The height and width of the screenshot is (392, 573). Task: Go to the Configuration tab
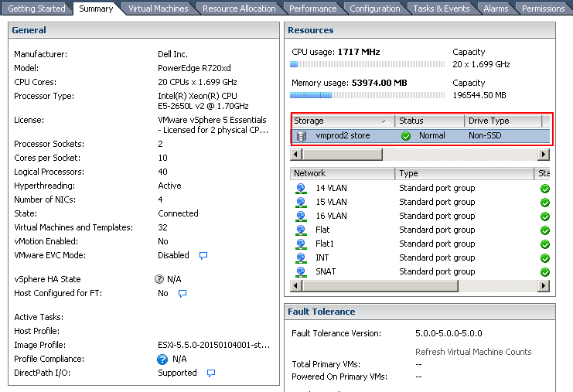pyautogui.click(x=374, y=8)
